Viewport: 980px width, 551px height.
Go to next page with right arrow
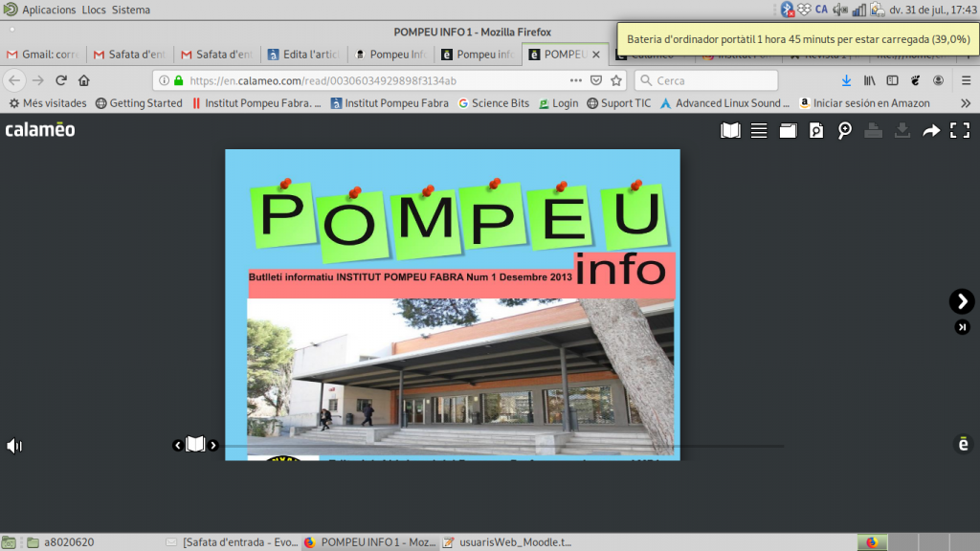pos(962,301)
